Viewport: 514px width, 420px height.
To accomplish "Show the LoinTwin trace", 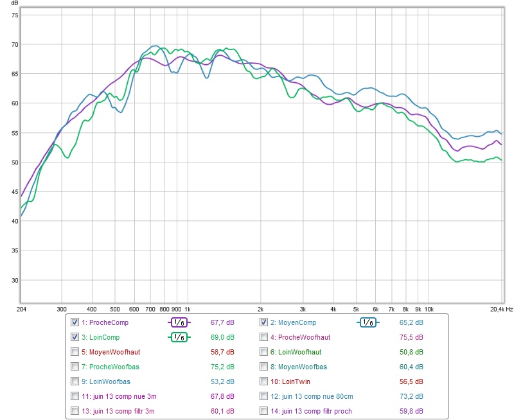I will tap(264, 381).
